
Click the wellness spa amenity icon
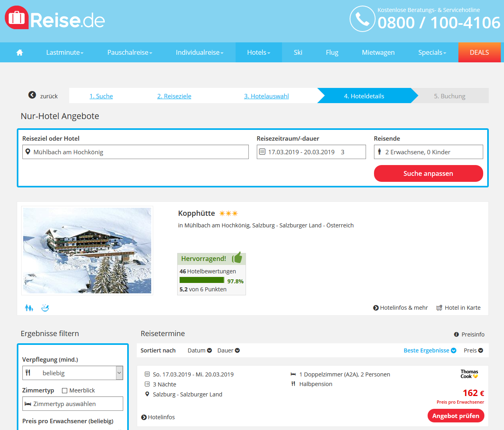click(x=45, y=308)
